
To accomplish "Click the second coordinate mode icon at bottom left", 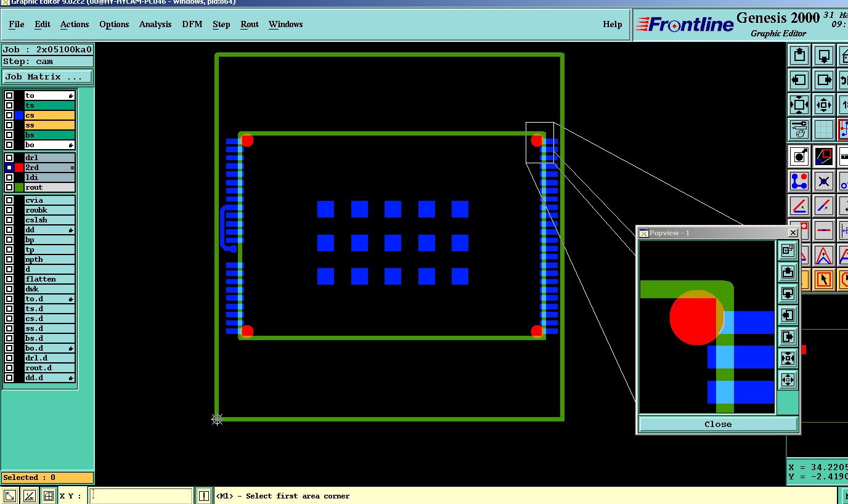I will 29,495.
